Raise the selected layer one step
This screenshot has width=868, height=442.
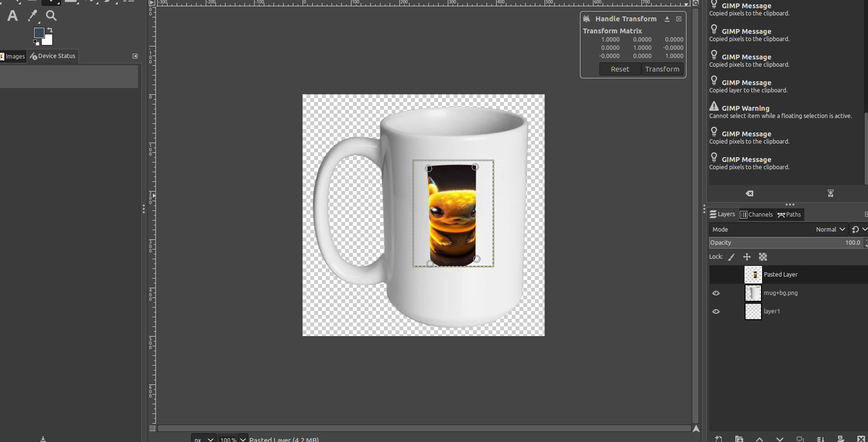coord(759,439)
